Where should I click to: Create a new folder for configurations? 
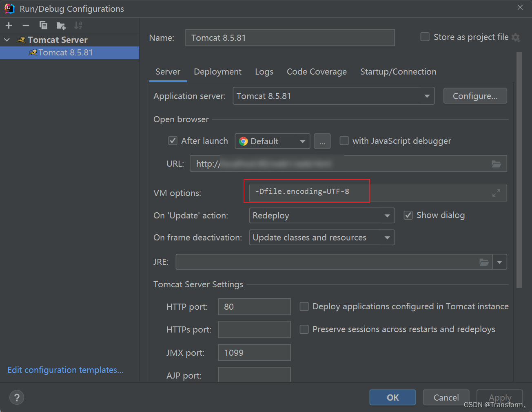pyautogui.click(x=61, y=26)
